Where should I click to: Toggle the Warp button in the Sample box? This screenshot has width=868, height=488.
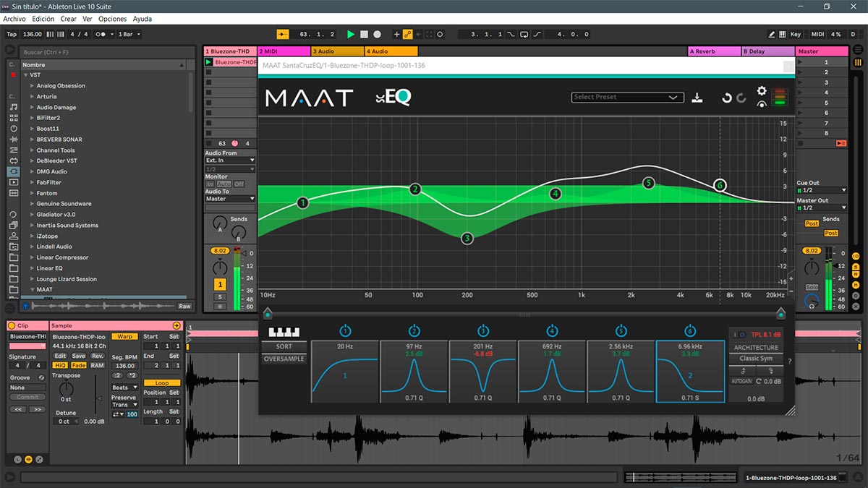124,337
